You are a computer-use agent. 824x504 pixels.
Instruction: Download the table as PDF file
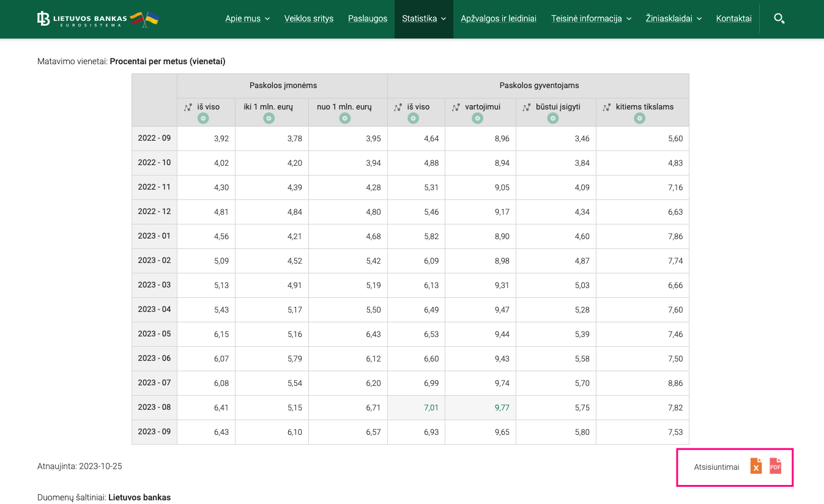(775, 466)
